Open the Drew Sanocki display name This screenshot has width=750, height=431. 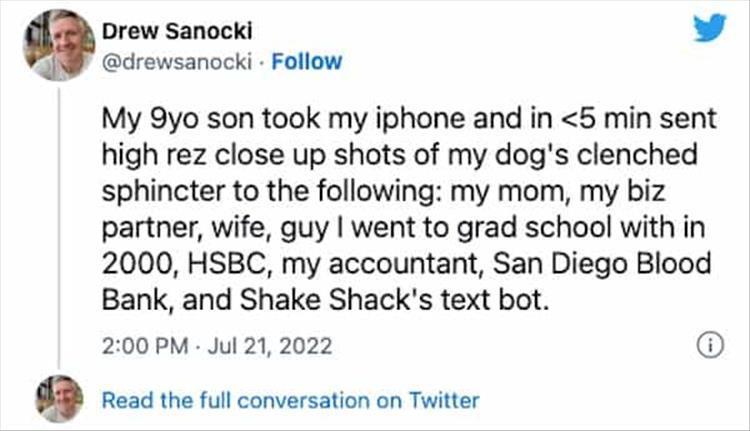[x=164, y=33]
